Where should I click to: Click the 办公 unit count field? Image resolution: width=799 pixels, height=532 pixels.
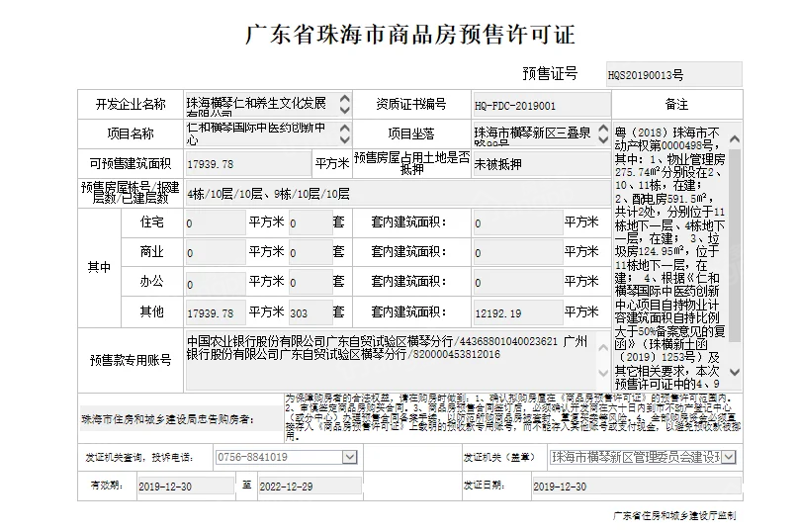[x=311, y=282]
